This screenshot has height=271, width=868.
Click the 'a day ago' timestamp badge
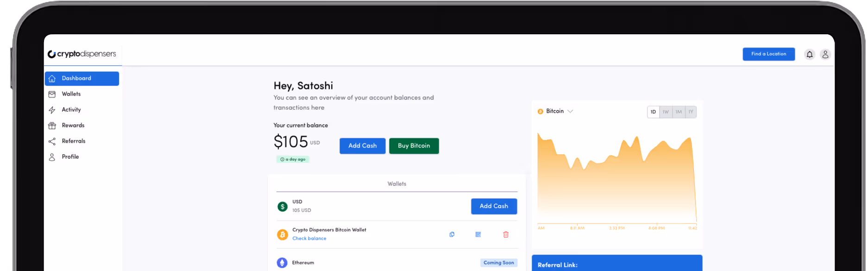tap(293, 160)
